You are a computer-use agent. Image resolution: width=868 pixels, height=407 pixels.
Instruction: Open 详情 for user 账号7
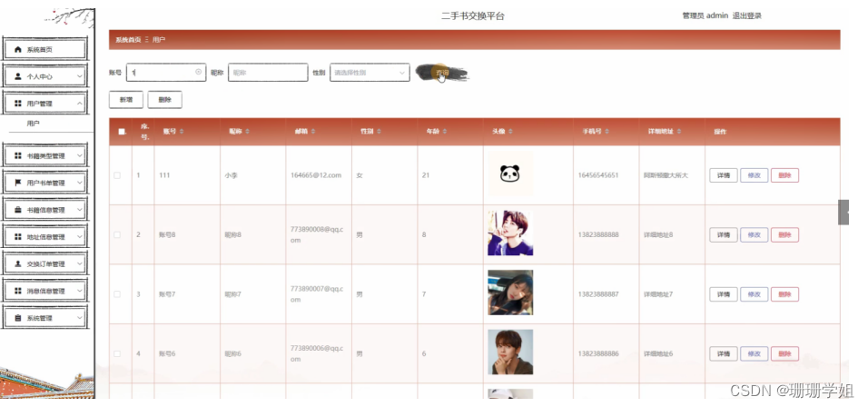point(724,294)
